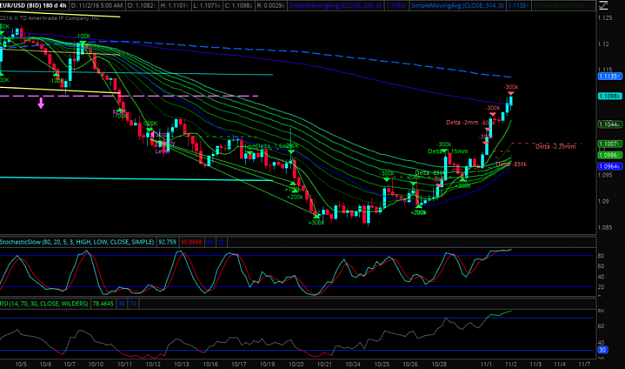Viewport: 625px width, 369px height.
Task: Click the StochasticSlow value 92.759
Action: point(167,242)
